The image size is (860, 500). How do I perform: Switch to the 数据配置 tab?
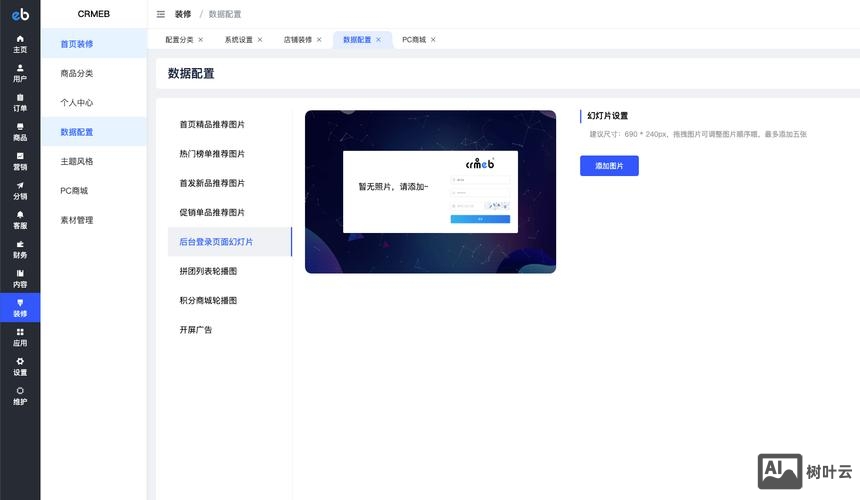357,39
